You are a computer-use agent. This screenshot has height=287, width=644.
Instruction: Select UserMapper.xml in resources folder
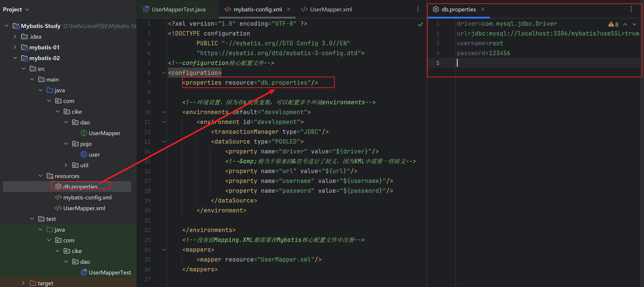[84, 208]
